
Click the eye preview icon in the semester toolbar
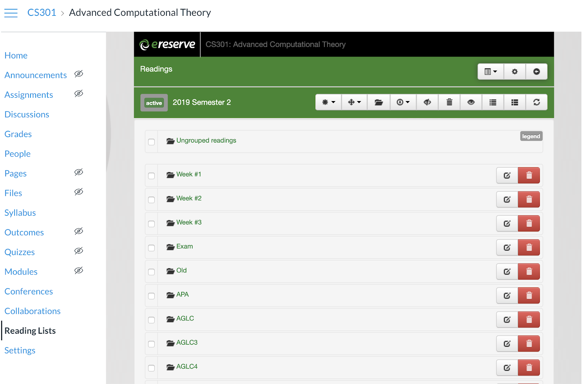pyautogui.click(x=471, y=102)
